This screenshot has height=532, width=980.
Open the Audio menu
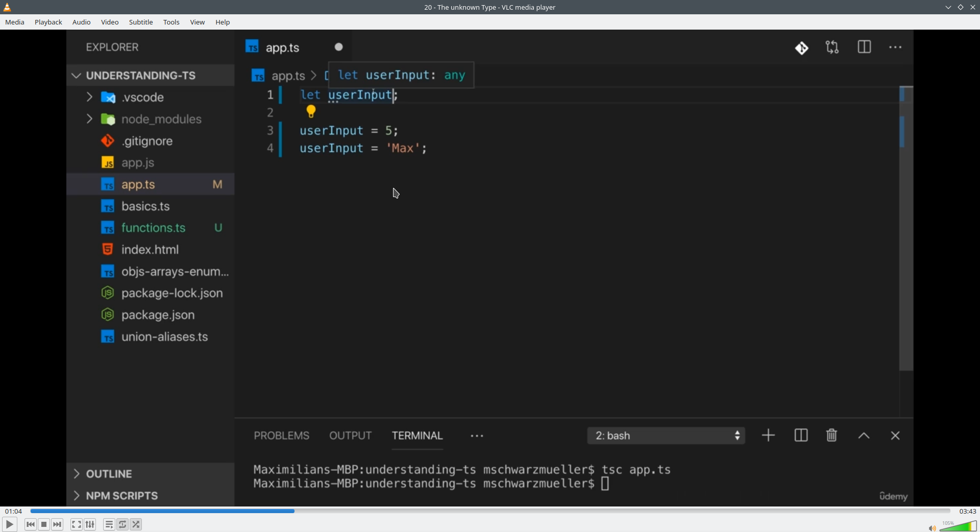[82, 22]
